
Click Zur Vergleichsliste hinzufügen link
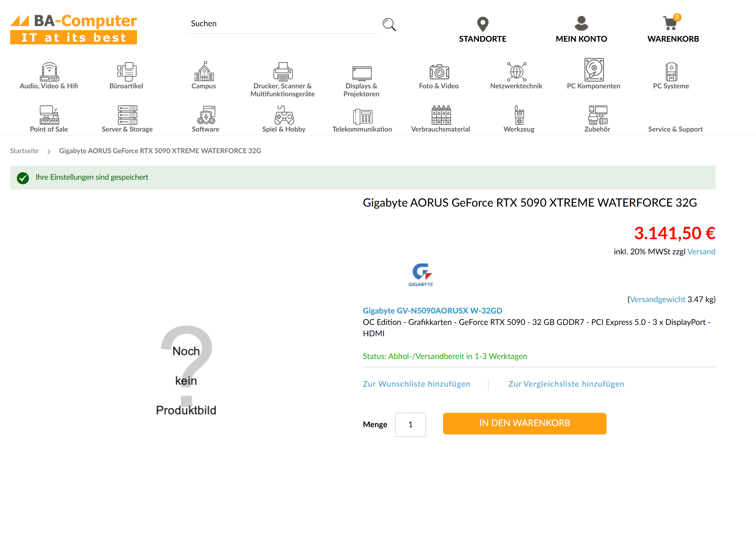566,384
